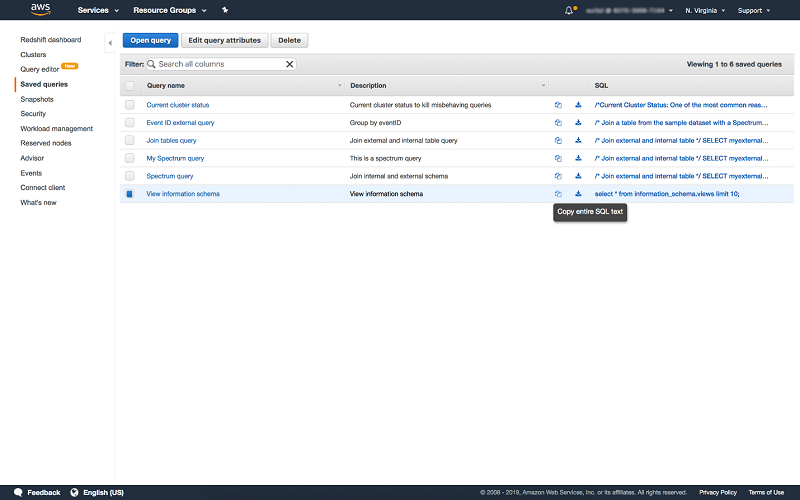
Task: Download SQL for View information schema
Action: click(578, 194)
